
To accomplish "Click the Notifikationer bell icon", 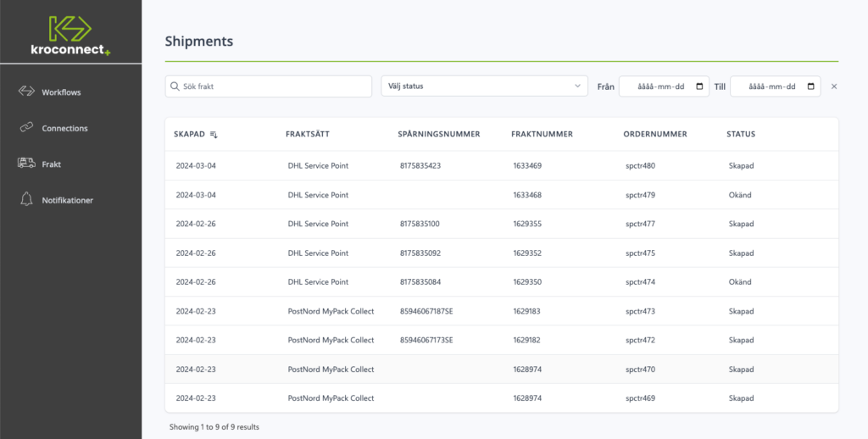I will coord(26,200).
